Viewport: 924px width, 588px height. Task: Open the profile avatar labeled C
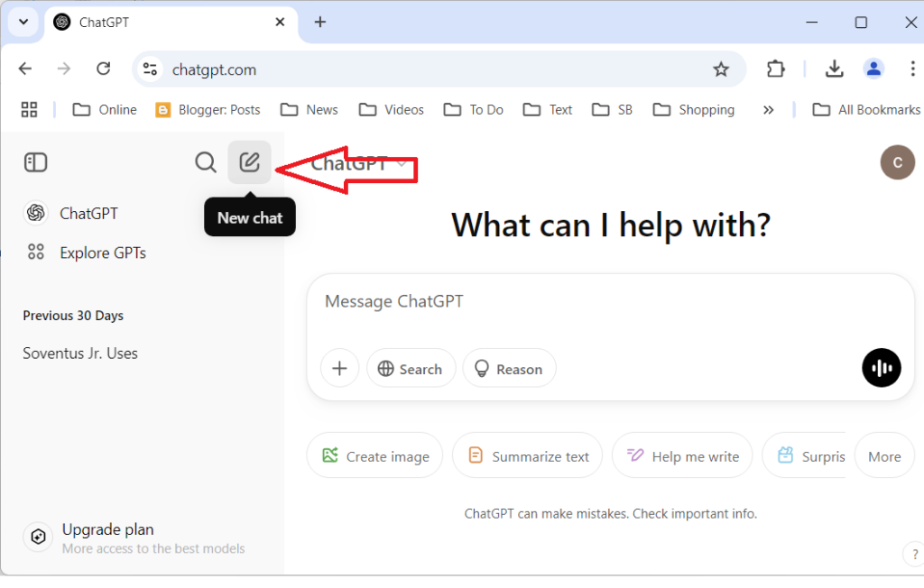[x=897, y=162]
